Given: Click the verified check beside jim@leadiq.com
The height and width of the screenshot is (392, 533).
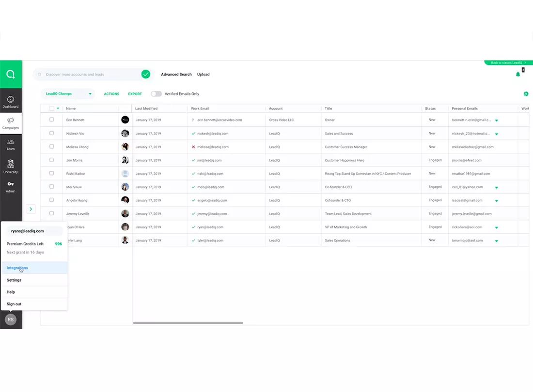Looking at the screenshot, I should pyautogui.click(x=193, y=160).
